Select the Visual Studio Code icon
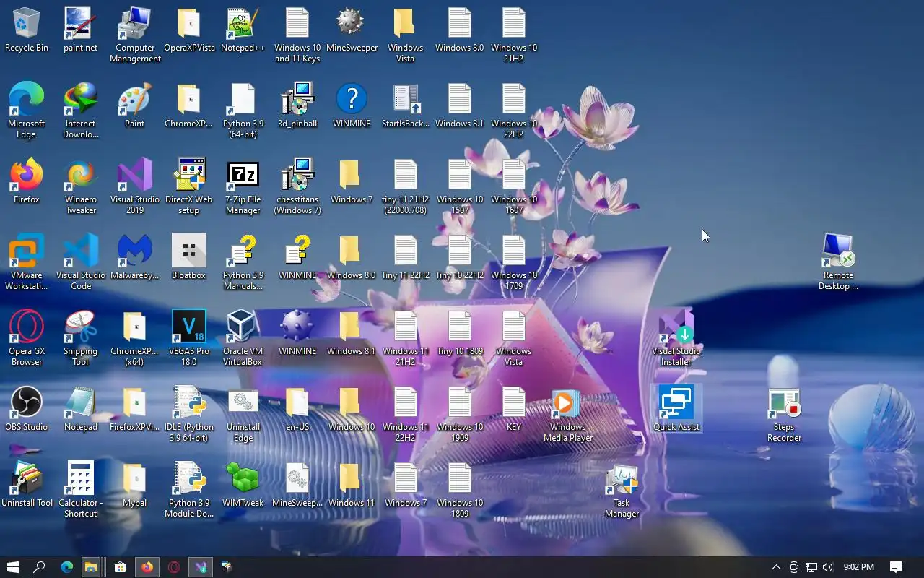Screen dimensions: 924x578 [x=81, y=262]
